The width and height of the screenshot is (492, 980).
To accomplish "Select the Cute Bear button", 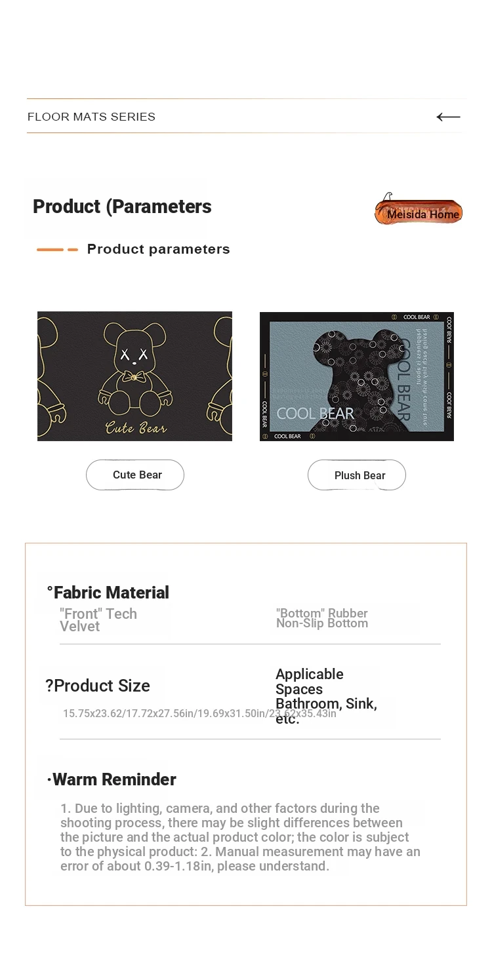I will [x=135, y=475].
